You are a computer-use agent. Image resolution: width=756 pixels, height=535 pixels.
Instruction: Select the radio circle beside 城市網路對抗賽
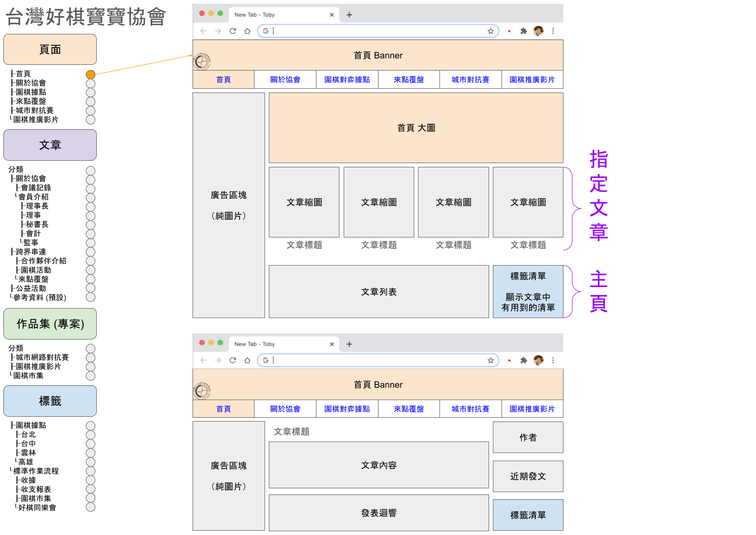(91, 358)
